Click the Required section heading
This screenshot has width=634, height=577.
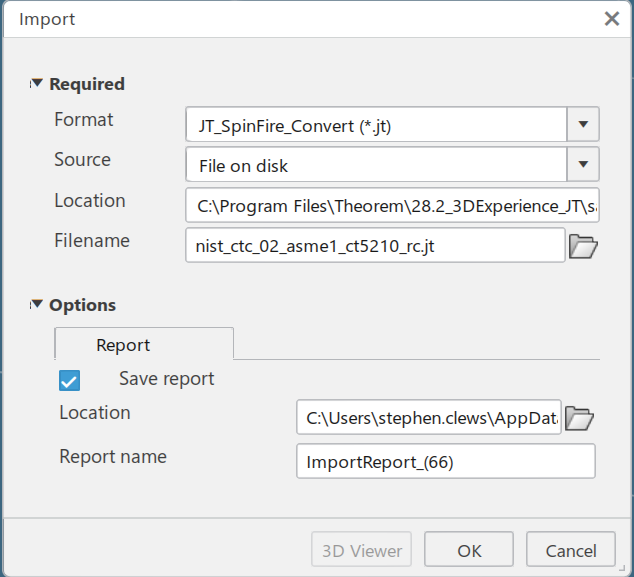[87, 84]
